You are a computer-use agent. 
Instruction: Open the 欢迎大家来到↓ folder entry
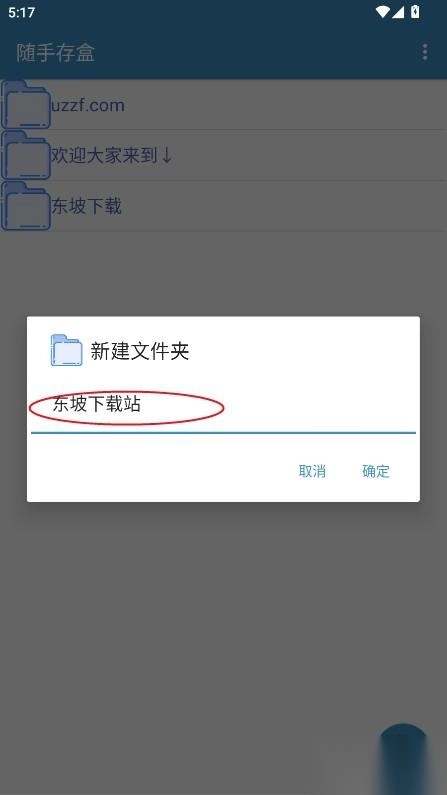click(x=224, y=155)
